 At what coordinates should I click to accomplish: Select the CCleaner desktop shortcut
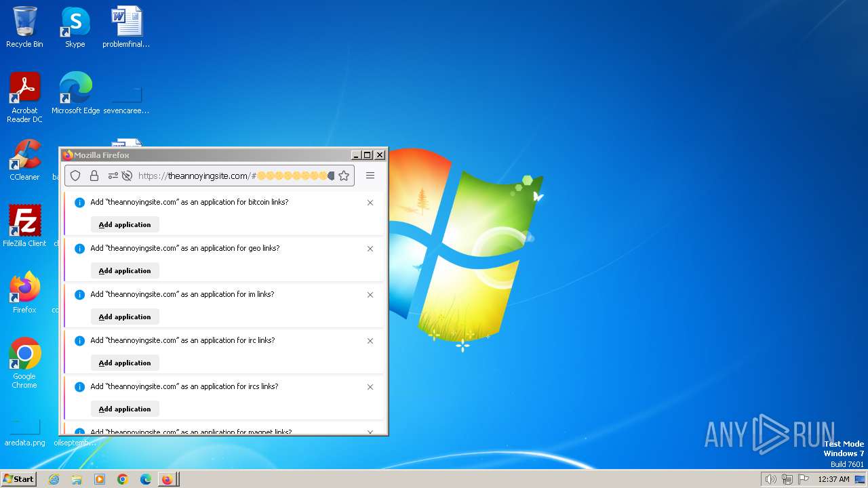(24, 160)
